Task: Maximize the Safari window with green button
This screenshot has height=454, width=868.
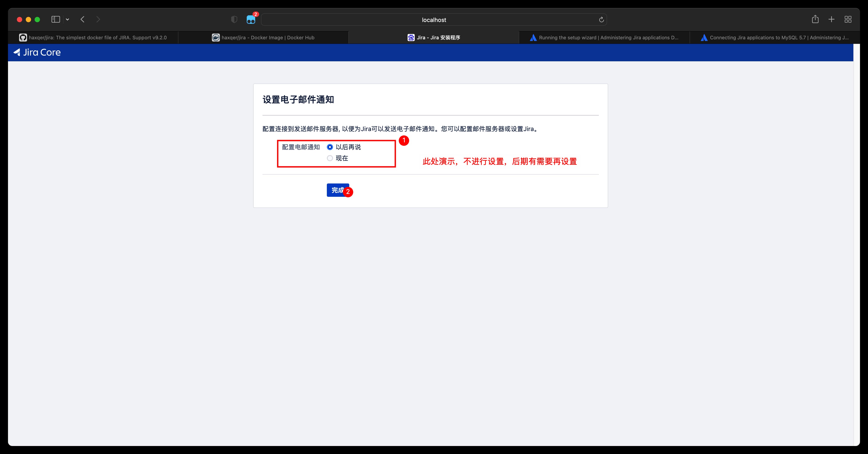Action: tap(37, 20)
